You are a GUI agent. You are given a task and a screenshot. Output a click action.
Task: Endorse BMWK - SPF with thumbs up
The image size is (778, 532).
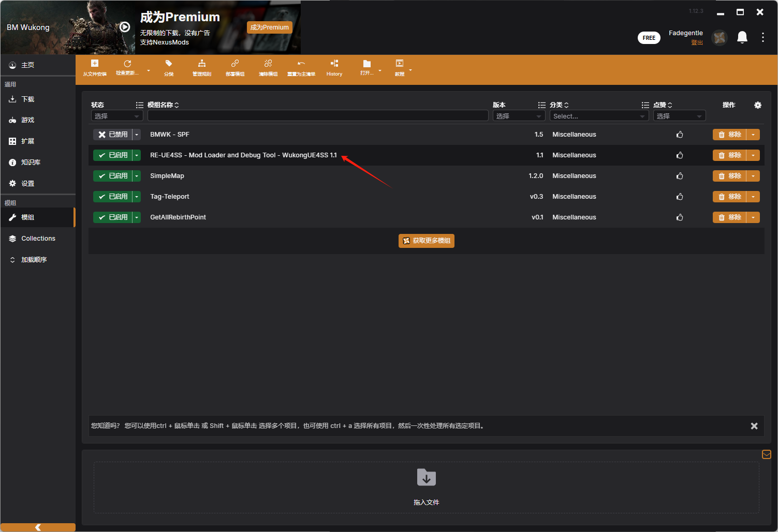point(680,135)
